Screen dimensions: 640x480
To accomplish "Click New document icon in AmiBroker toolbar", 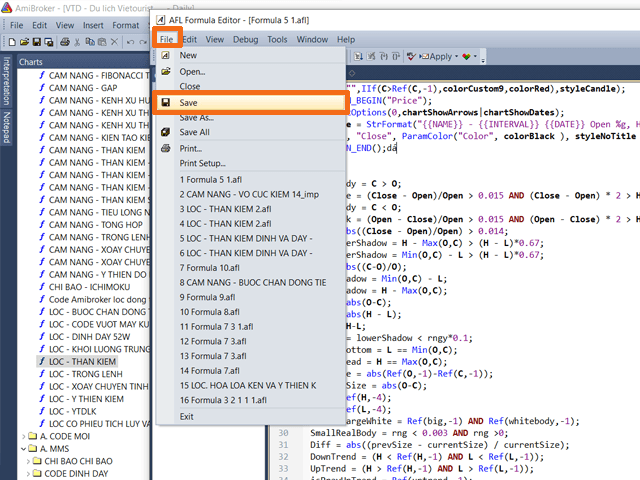I will coord(12,42).
